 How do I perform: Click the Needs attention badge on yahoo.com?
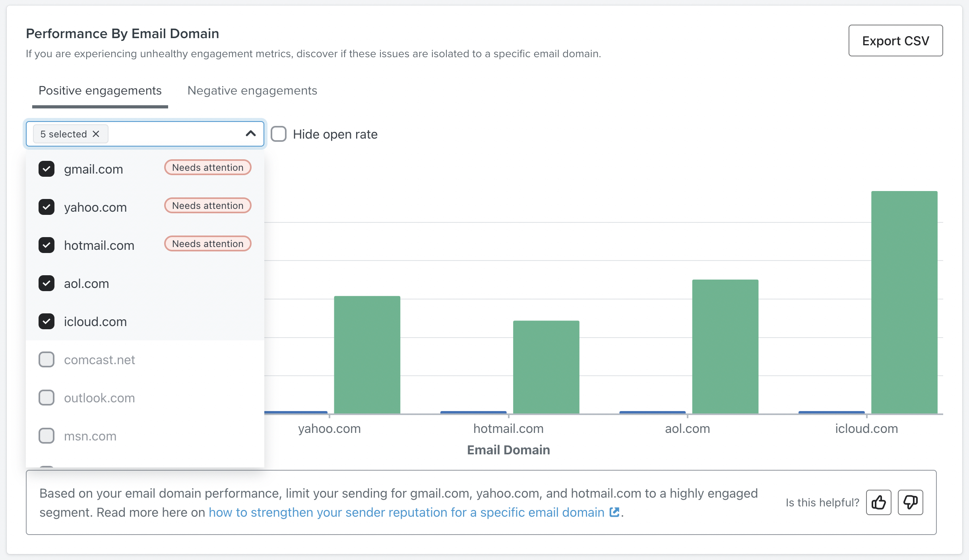pyautogui.click(x=207, y=205)
